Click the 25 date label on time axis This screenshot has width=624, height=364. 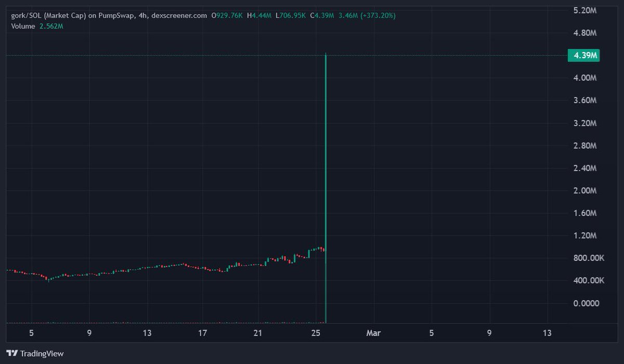pyautogui.click(x=316, y=333)
